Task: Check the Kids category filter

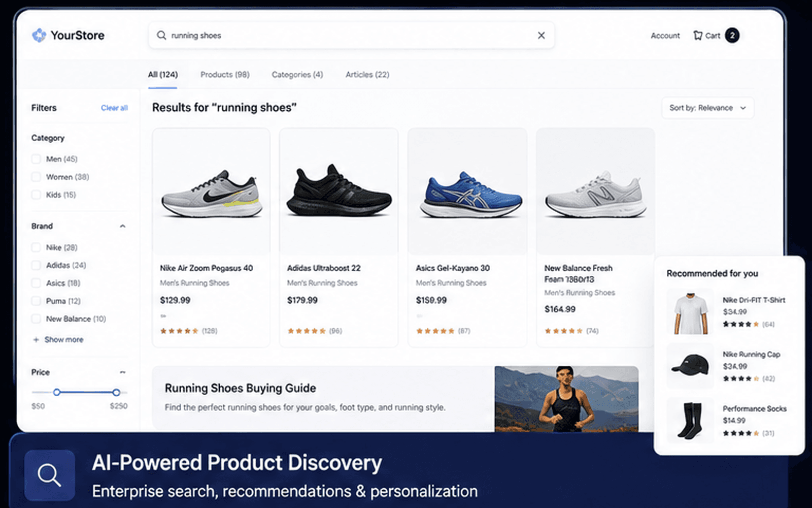Action: click(36, 195)
